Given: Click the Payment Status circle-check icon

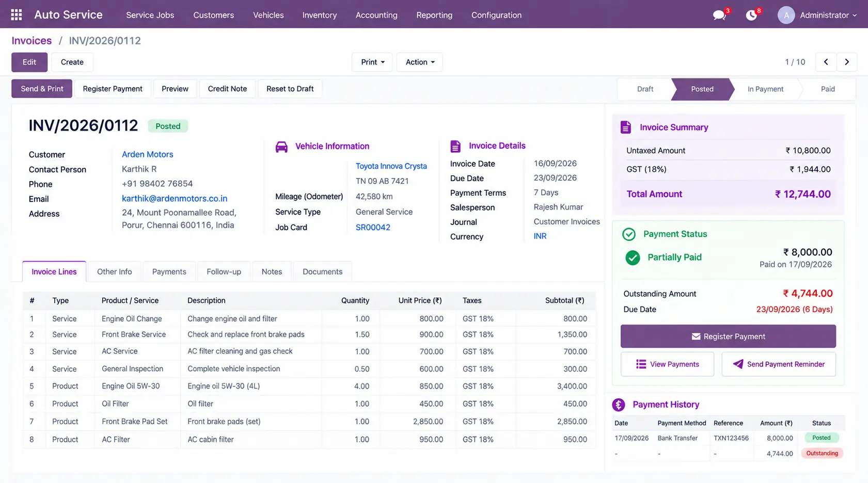Looking at the screenshot, I should pyautogui.click(x=629, y=234).
